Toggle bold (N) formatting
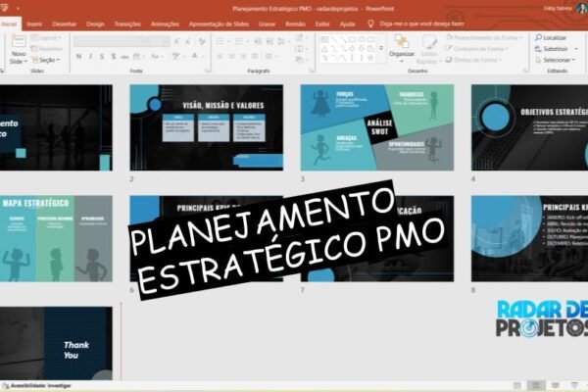This screenshot has width=588, height=392. 76,57
